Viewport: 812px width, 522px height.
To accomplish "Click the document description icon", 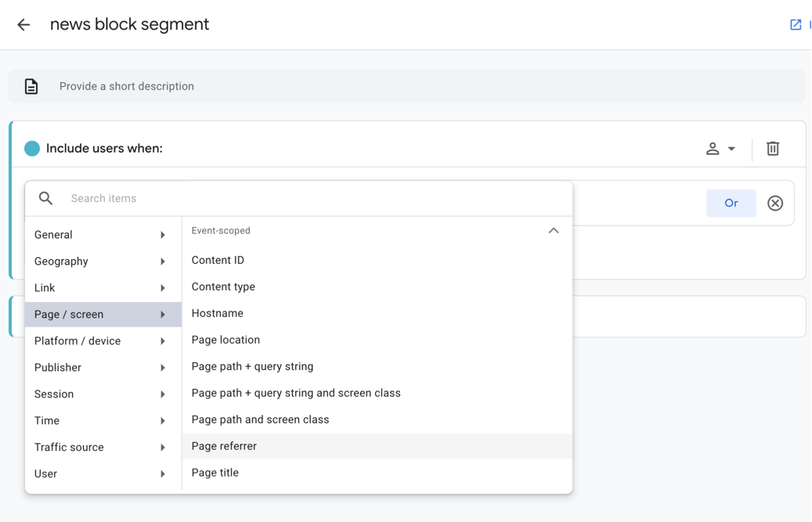I will click(31, 86).
